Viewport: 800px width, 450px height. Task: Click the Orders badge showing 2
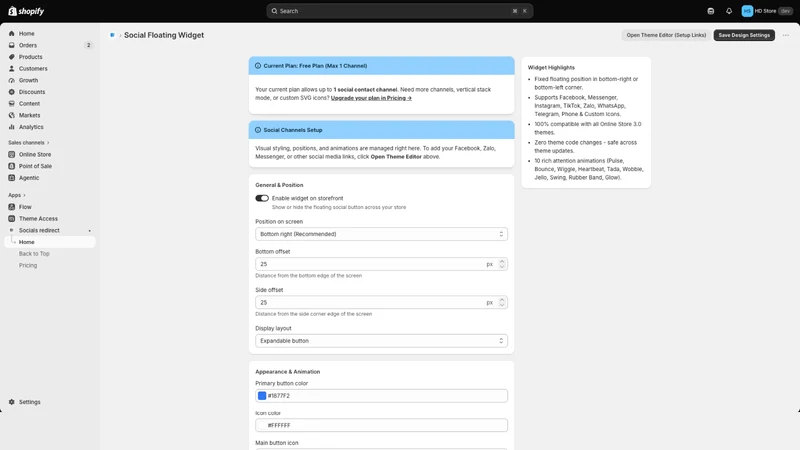[x=88, y=45]
